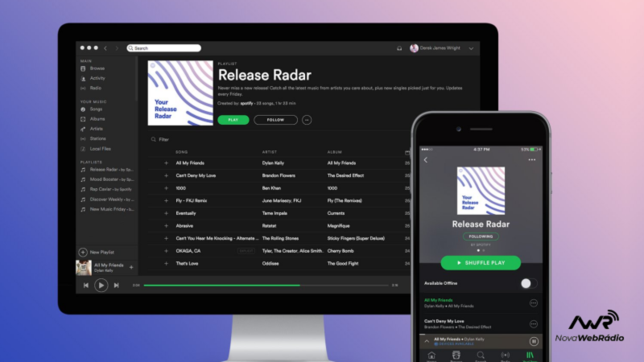Click now-playing album art thumbnail

click(x=84, y=268)
